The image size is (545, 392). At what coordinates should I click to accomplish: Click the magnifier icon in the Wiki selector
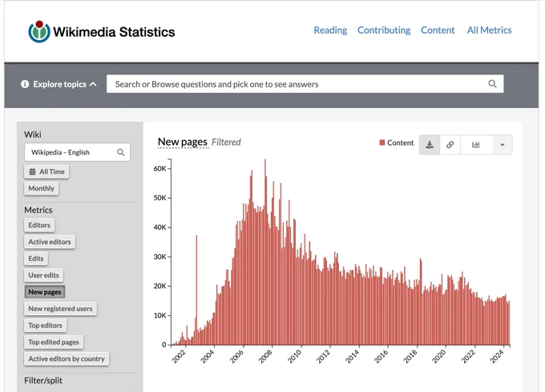[x=120, y=152]
